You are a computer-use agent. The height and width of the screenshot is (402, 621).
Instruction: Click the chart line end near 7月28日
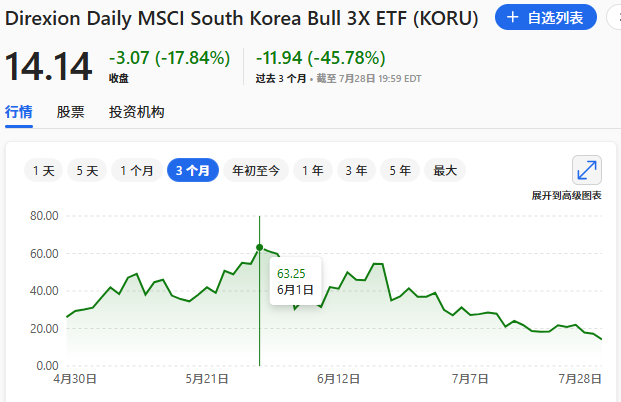[x=600, y=338]
